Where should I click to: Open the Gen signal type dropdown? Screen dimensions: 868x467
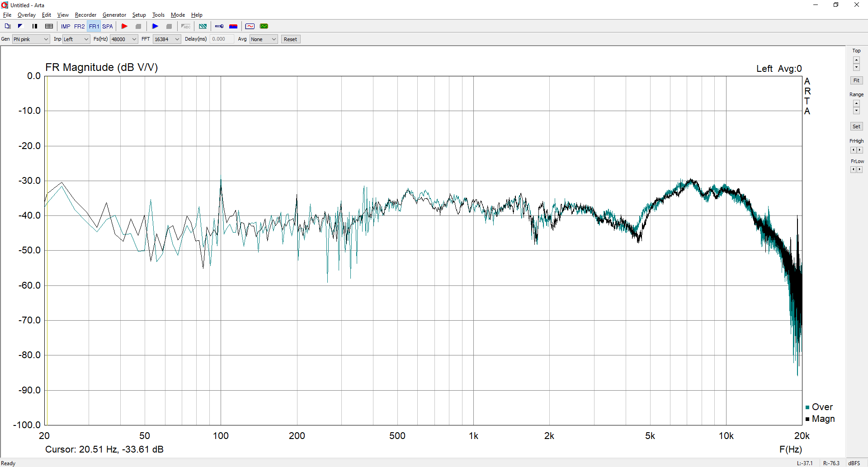click(31, 39)
